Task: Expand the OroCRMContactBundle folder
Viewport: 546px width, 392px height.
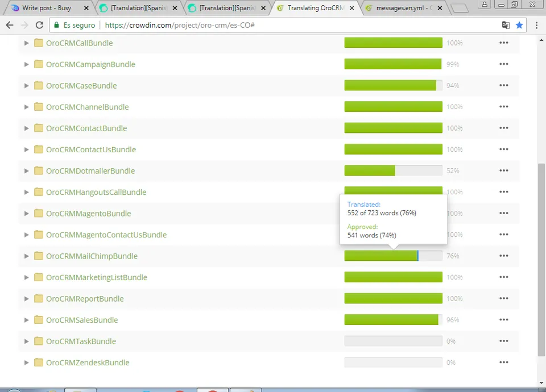Action: pos(26,128)
